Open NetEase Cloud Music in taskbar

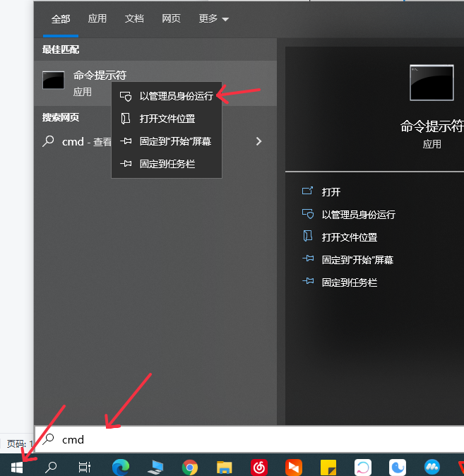[259, 468]
